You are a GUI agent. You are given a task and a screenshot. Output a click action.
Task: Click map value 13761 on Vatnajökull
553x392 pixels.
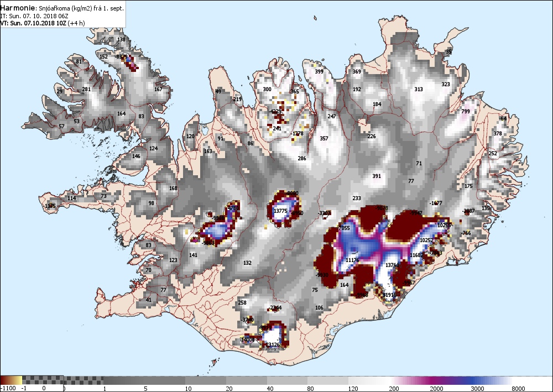click(392, 265)
